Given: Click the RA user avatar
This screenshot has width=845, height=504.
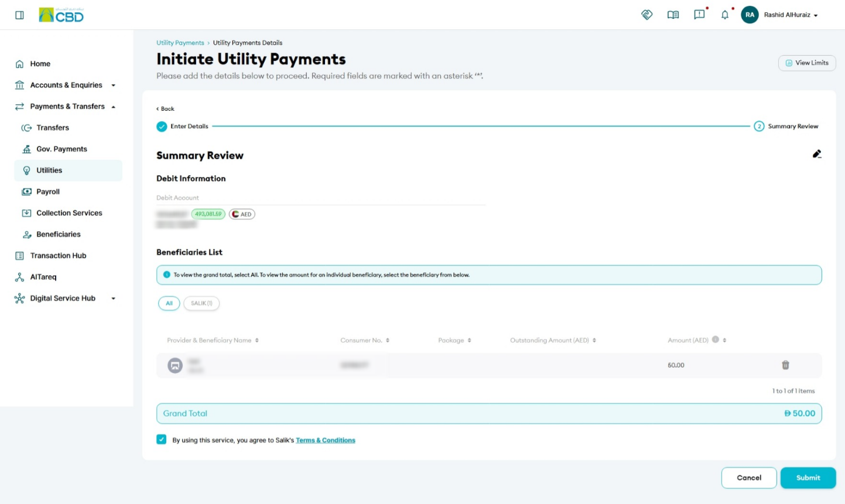Looking at the screenshot, I should [x=750, y=15].
